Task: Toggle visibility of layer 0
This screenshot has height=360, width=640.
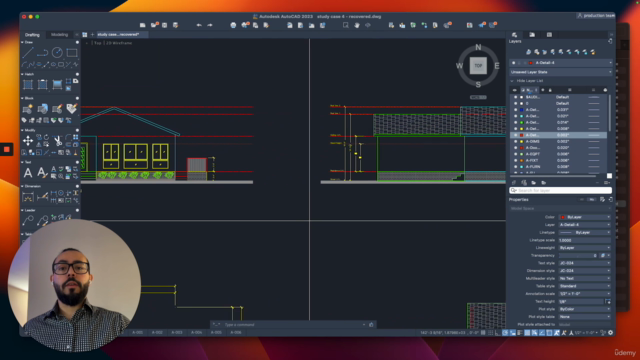Action: [x=515, y=104]
